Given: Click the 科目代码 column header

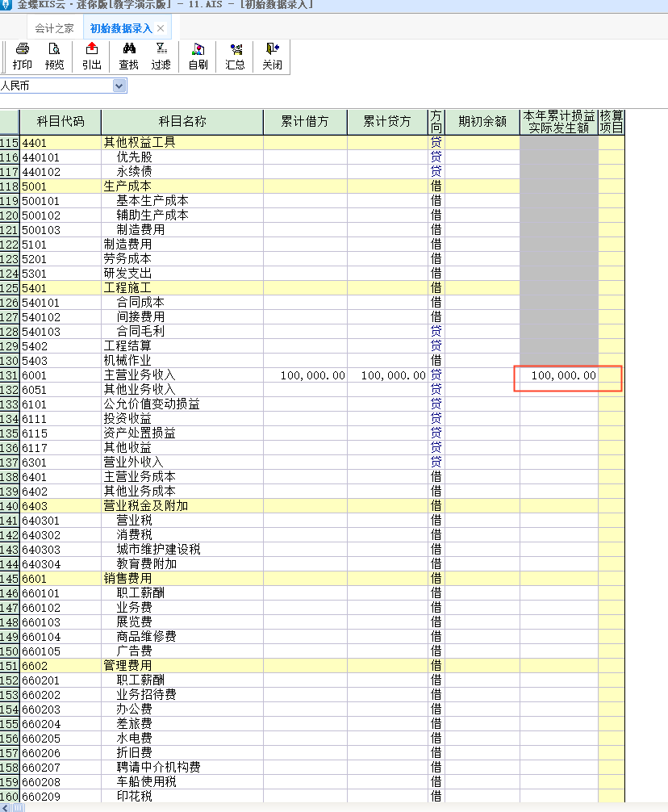Looking at the screenshot, I should point(61,122).
